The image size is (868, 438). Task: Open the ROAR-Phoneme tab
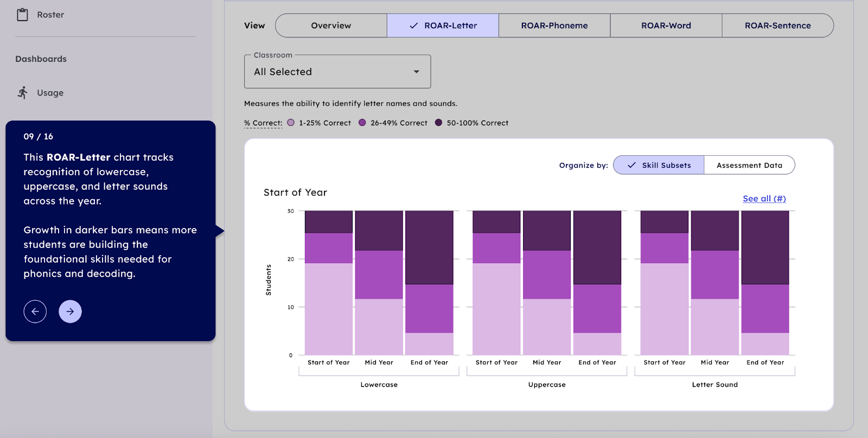click(x=554, y=26)
